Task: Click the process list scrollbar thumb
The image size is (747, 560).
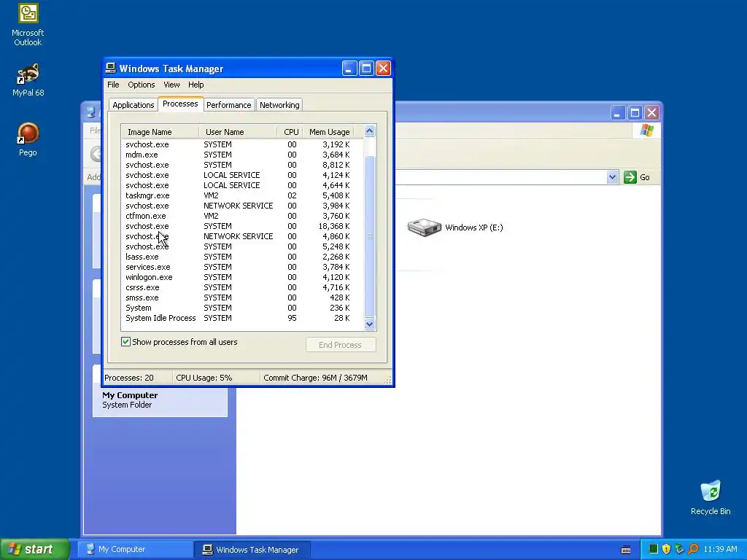Action: click(x=369, y=236)
